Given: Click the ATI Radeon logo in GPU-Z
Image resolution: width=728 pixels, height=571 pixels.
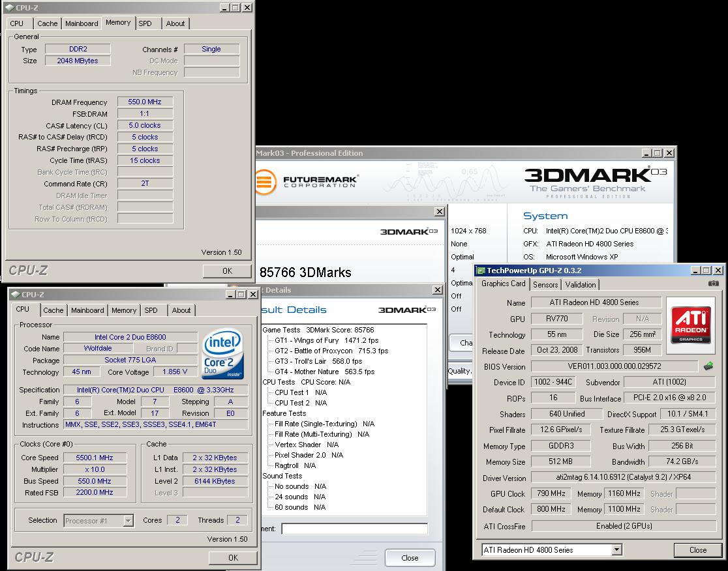Looking at the screenshot, I should point(691,324).
